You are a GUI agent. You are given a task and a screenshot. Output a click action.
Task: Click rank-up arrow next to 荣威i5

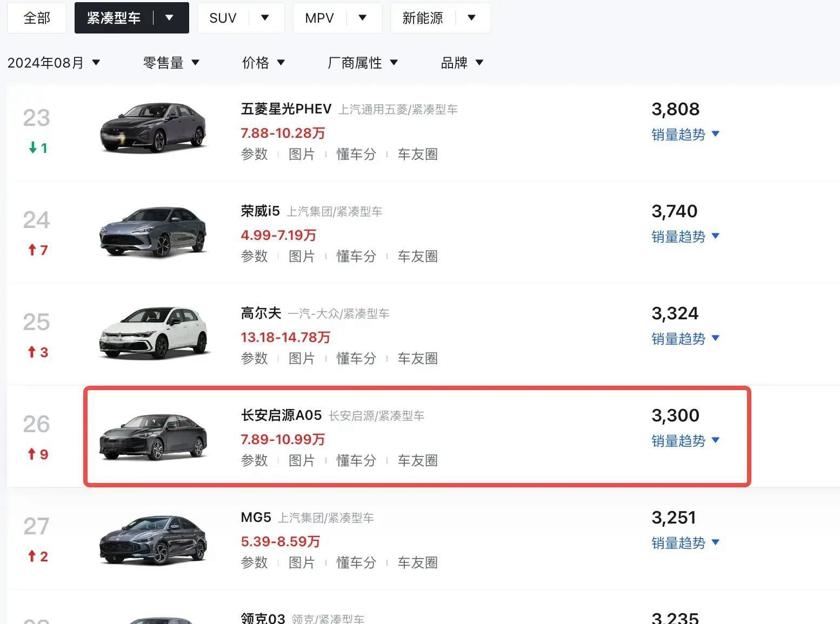point(32,250)
